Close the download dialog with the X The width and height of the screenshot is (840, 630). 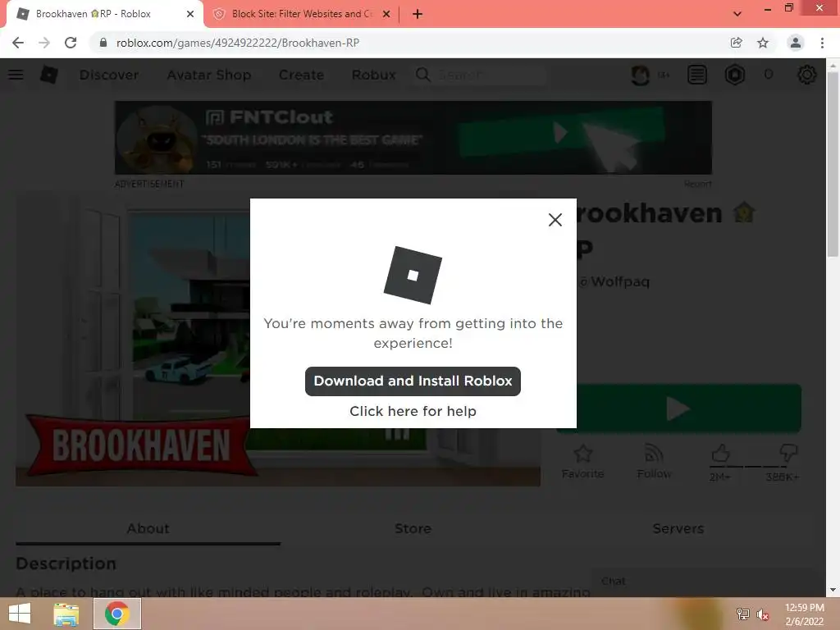point(555,220)
